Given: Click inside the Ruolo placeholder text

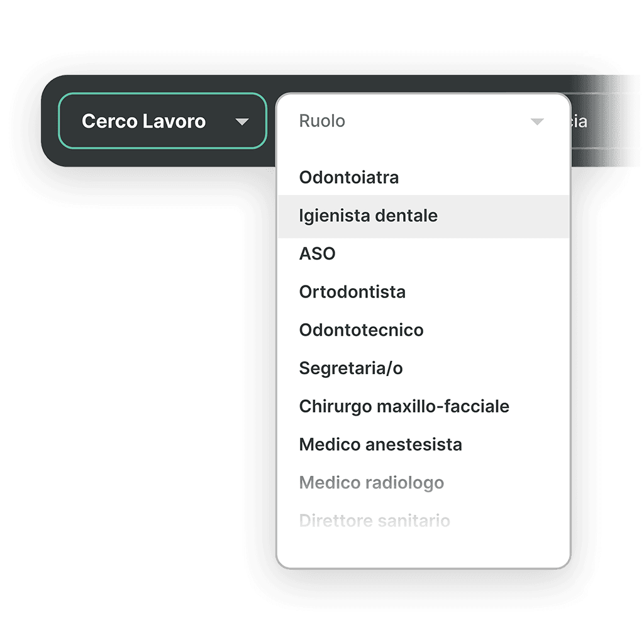Looking at the screenshot, I should point(321,121).
